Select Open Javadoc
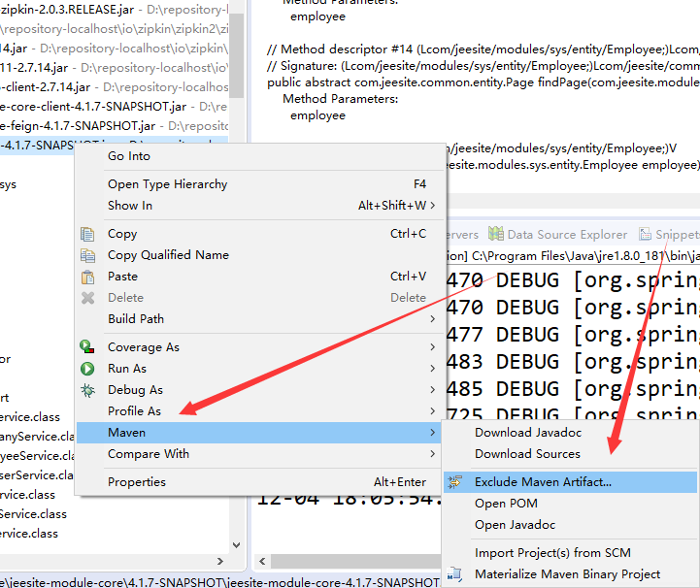The width and height of the screenshot is (700, 588). click(x=570, y=525)
